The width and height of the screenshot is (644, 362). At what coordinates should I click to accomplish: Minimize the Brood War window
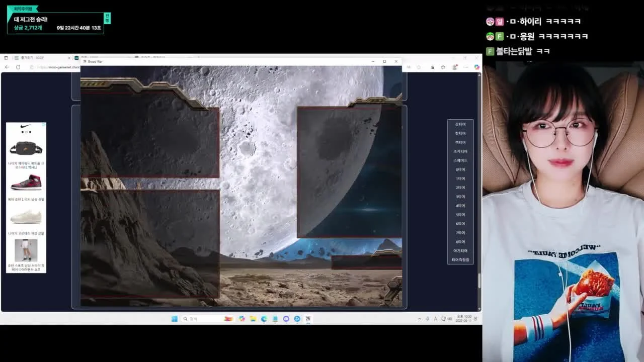point(373,61)
